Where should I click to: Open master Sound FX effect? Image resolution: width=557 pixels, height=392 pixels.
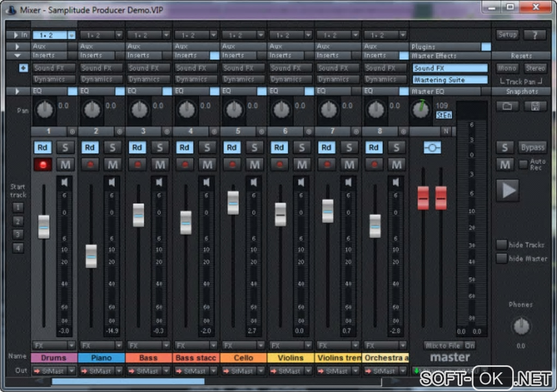tap(450, 68)
